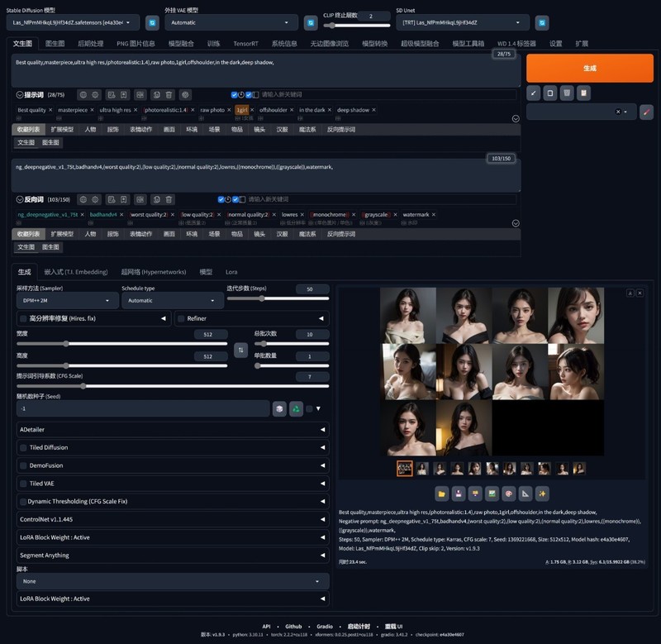Enable the Tiled Diffusion checkbox

pyautogui.click(x=22, y=447)
